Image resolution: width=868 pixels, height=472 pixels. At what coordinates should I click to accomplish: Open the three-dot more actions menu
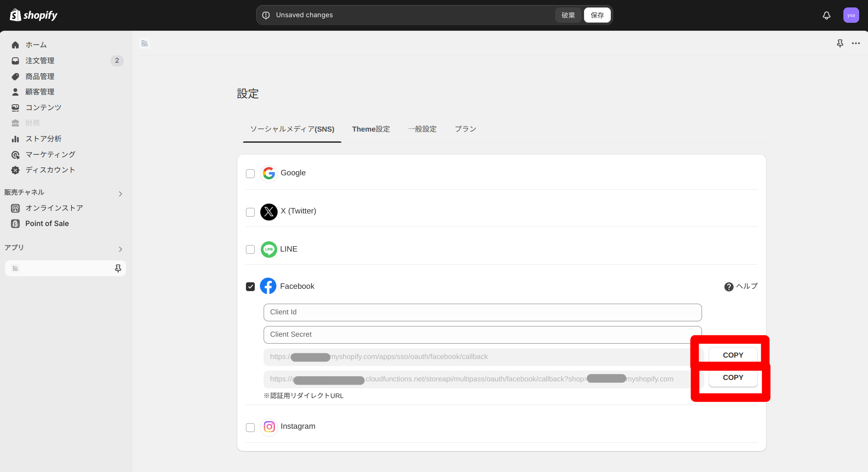click(x=856, y=43)
